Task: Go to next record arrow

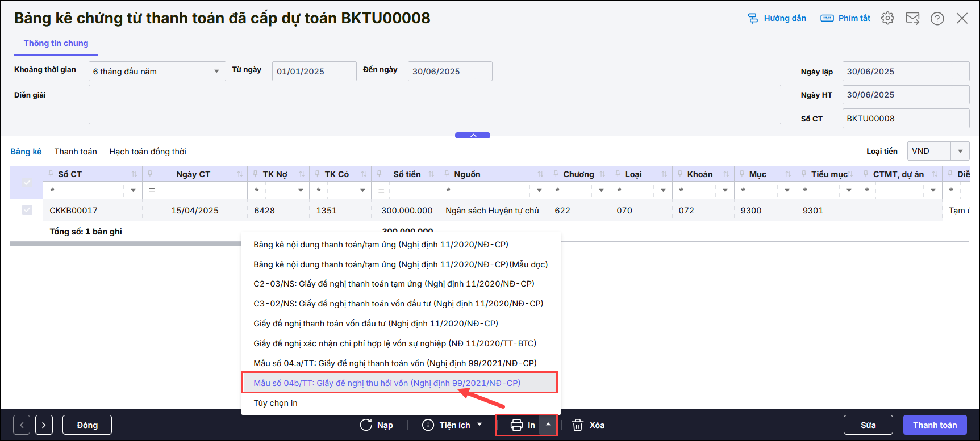Action: point(44,425)
